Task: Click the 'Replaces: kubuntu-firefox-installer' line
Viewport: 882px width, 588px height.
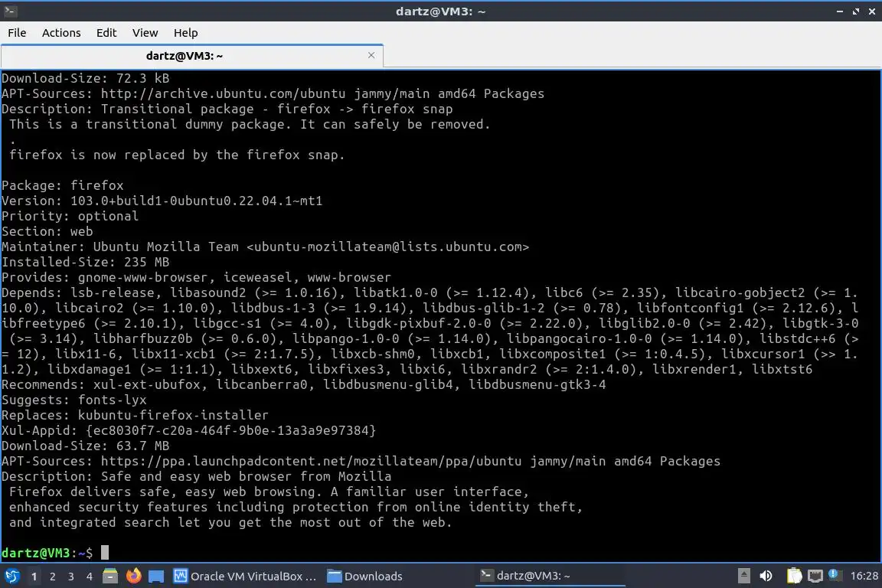Action: point(135,415)
